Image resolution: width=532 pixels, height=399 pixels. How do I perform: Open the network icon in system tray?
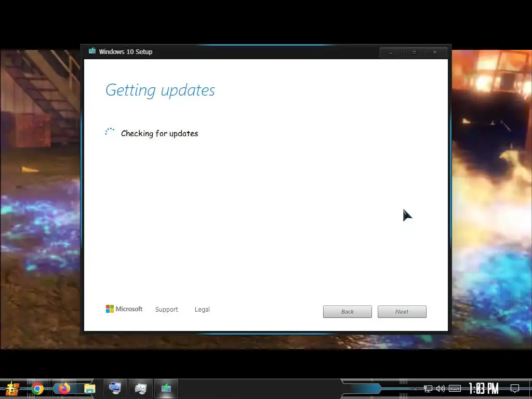[x=428, y=389]
